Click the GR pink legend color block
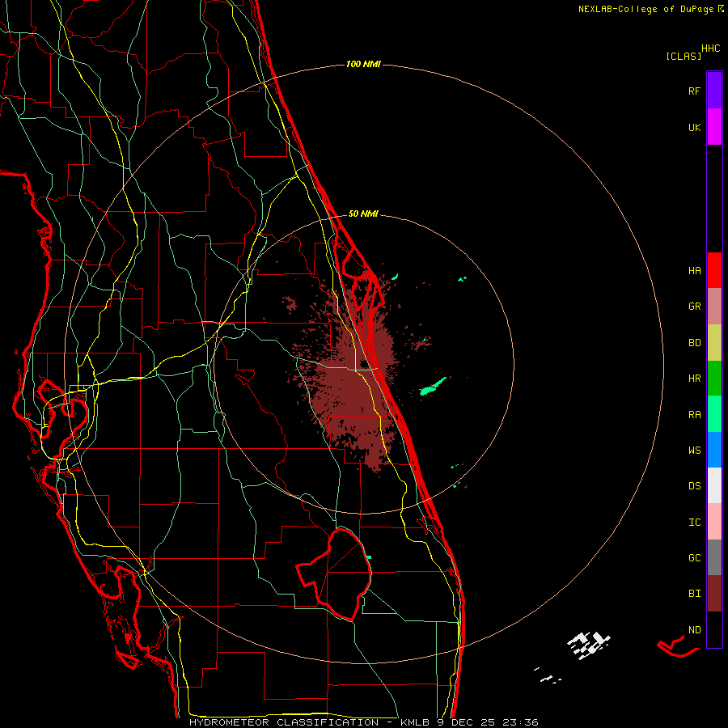Screen dimensions: 728x728 pos(714,307)
